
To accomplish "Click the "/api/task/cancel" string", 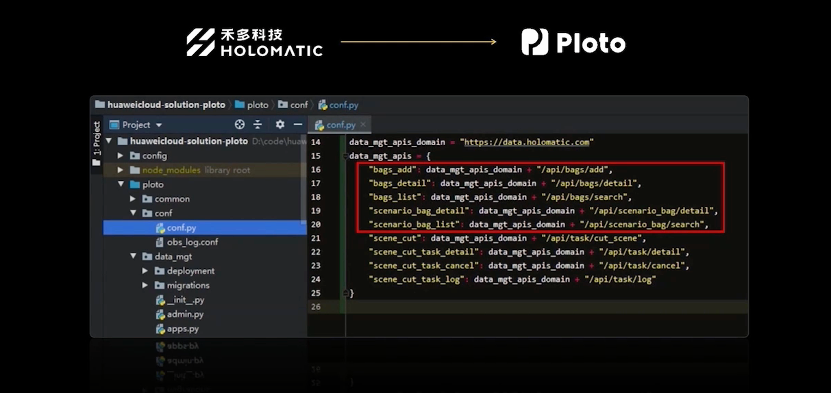I will 642,266.
